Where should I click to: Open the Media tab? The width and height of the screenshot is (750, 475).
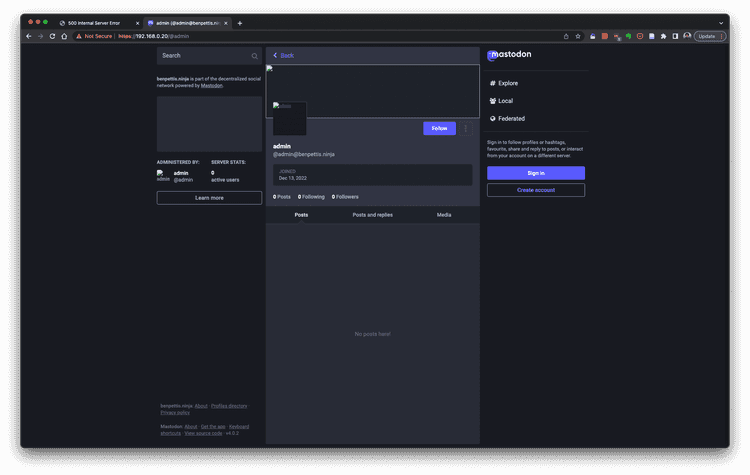(444, 215)
